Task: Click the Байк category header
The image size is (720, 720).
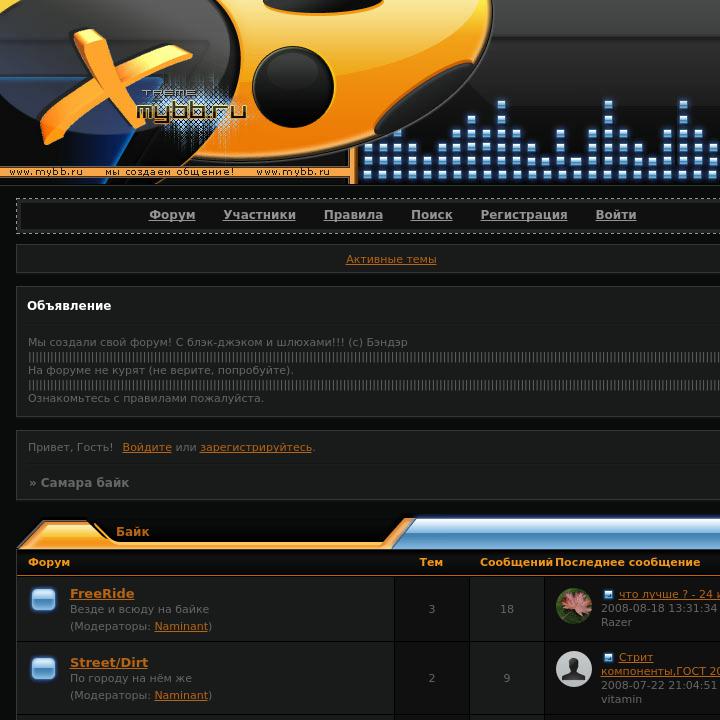Action: [x=132, y=532]
